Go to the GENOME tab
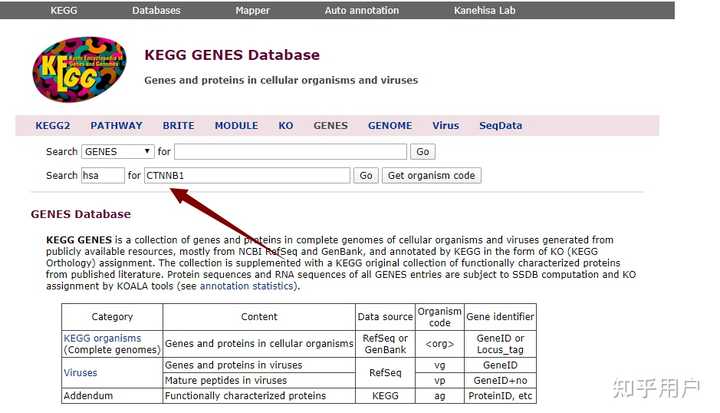Screen dimensions: 720x413 (x=390, y=125)
